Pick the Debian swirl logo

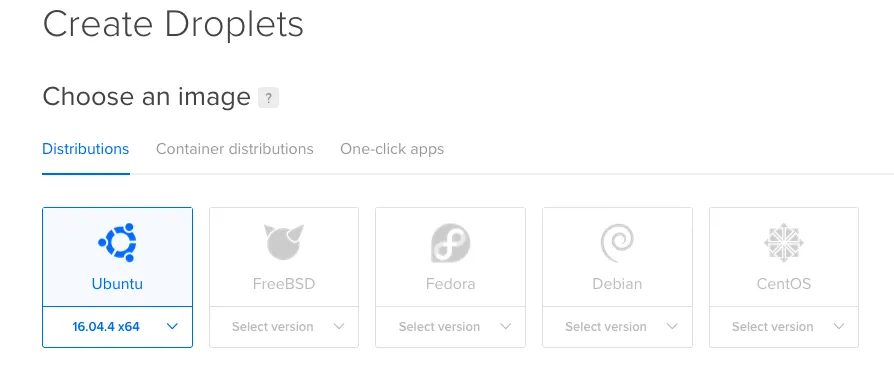point(617,242)
